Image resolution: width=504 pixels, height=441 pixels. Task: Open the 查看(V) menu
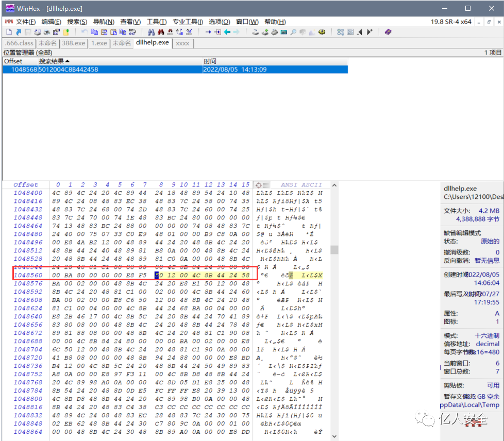click(130, 22)
